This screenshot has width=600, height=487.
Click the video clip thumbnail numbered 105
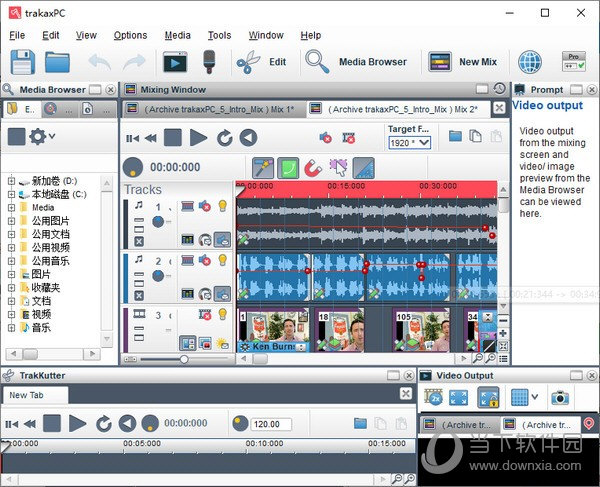pos(421,331)
